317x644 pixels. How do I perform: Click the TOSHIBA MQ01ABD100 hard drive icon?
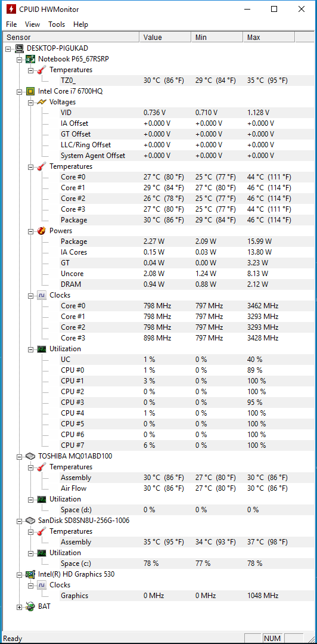point(30,456)
